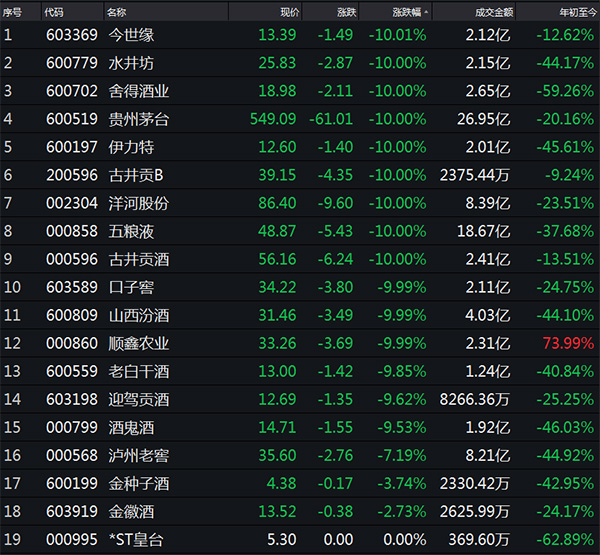Viewport: 600px width, 555px height.
Task: Click stock code 600779
Action: point(72,63)
